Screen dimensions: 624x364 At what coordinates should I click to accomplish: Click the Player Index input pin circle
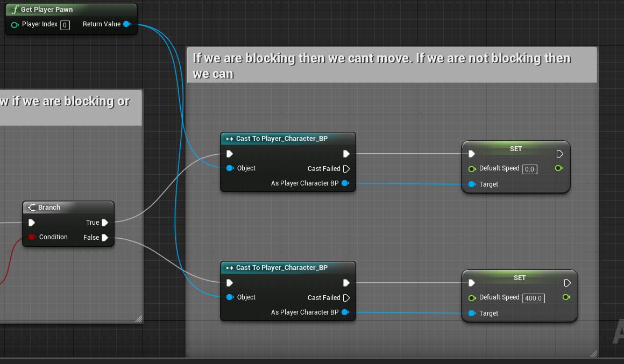[15, 25]
